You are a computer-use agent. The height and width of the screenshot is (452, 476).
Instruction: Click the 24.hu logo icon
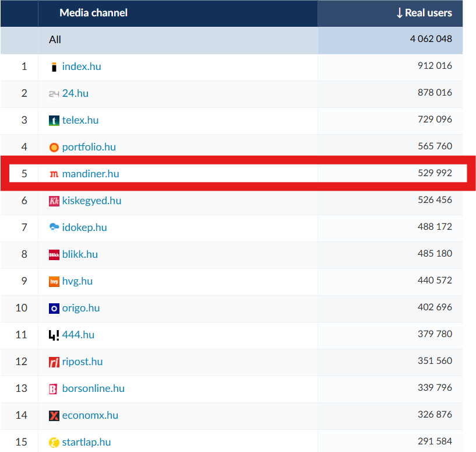pyautogui.click(x=54, y=94)
